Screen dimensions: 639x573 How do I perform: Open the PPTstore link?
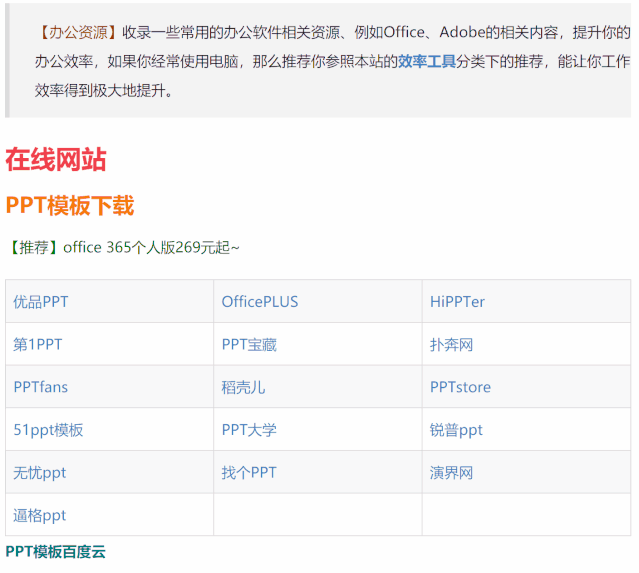(x=461, y=387)
